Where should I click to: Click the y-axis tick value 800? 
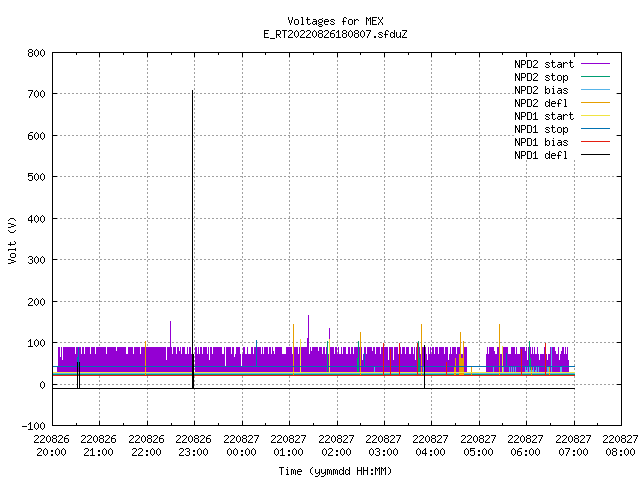pos(36,53)
